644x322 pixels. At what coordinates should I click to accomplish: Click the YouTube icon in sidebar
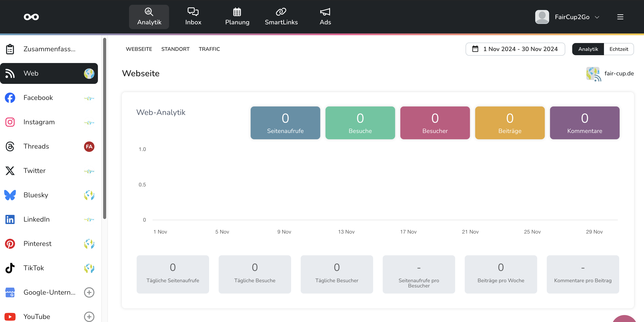[10, 317]
